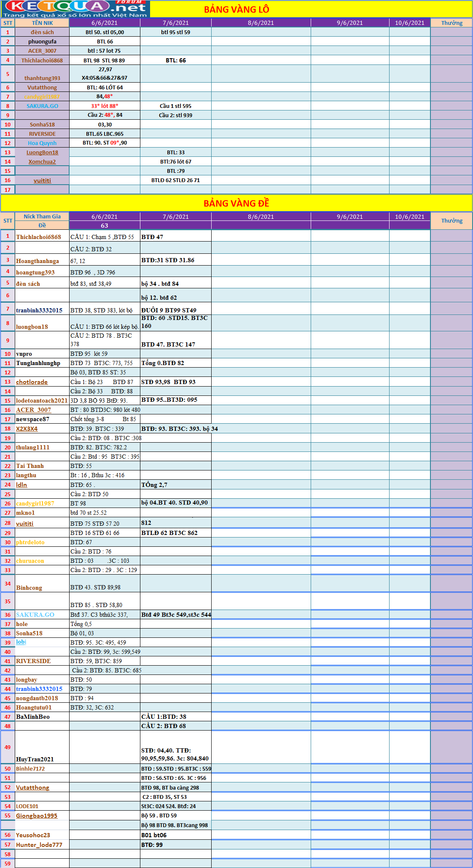Select the nick "Hunter_lode777"

pyautogui.click(x=39, y=845)
